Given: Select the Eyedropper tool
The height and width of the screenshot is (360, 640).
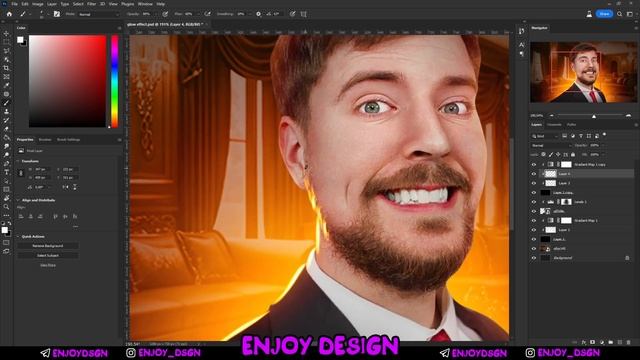Looking at the screenshot, I should tap(6, 85).
